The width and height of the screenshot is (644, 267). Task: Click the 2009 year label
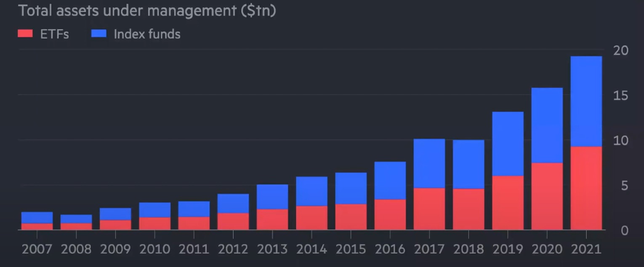[x=115, y=249]
